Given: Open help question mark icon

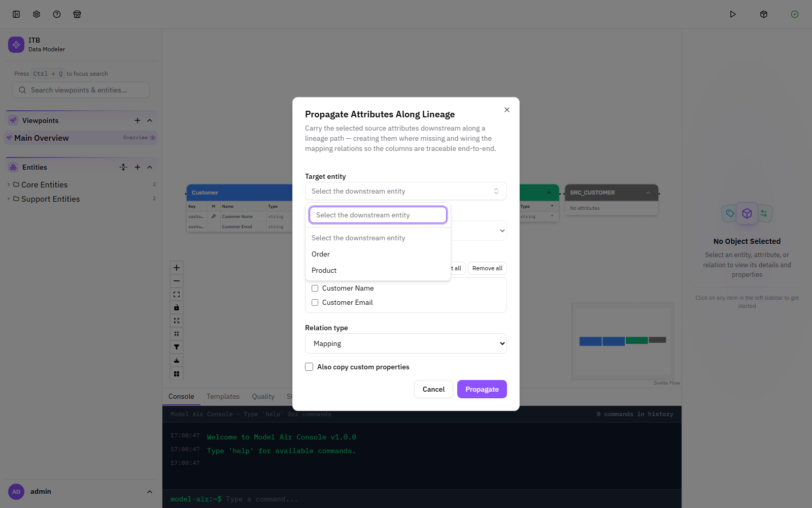Looking at the screenshot, I should click(x=57, y=14).
